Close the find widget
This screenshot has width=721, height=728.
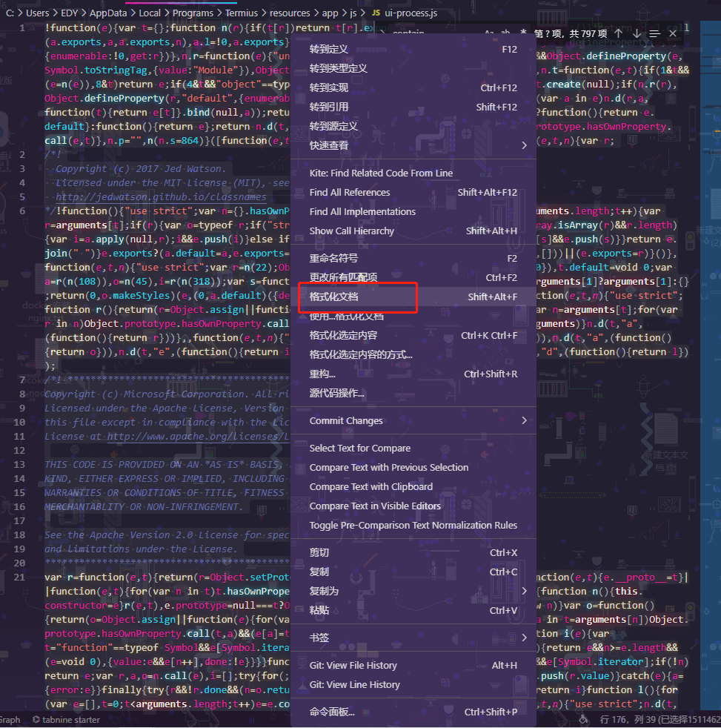click(x=673, y=33)
